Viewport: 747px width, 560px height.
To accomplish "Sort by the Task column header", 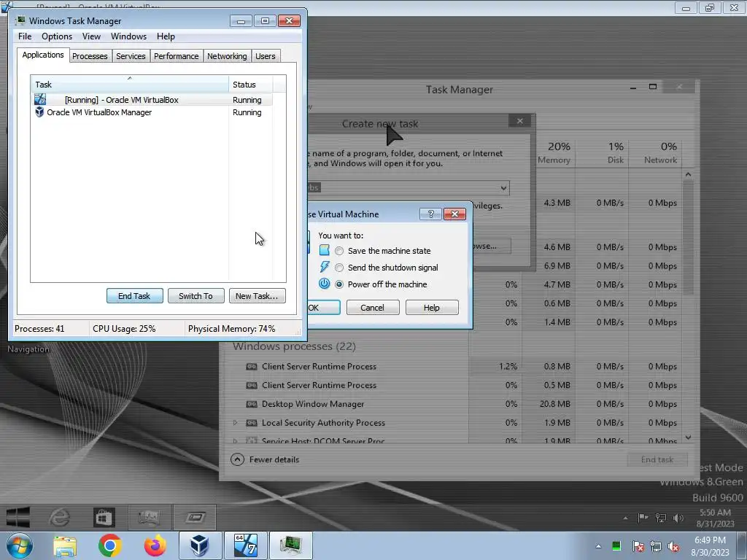I will pyautogui.click(x=130, y=85).
